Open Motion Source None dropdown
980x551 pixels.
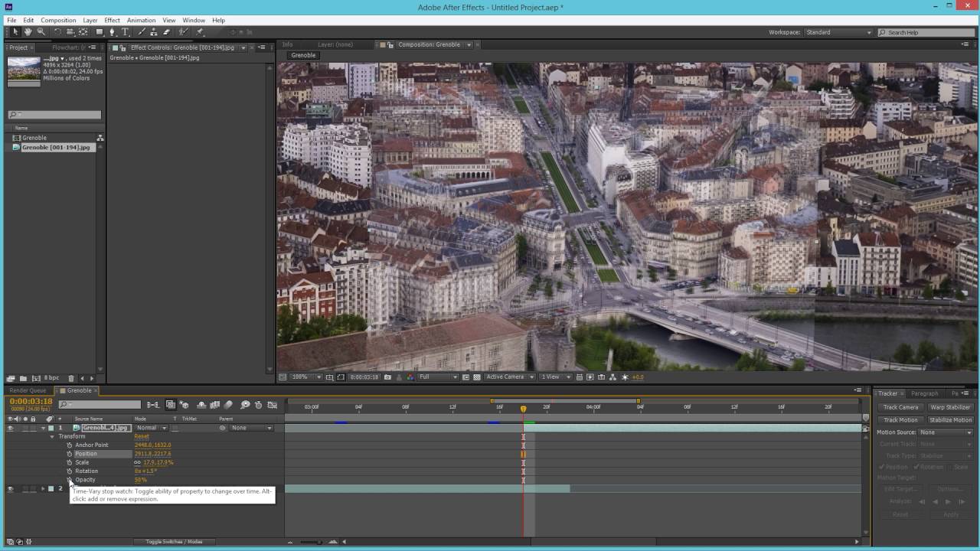946,432
